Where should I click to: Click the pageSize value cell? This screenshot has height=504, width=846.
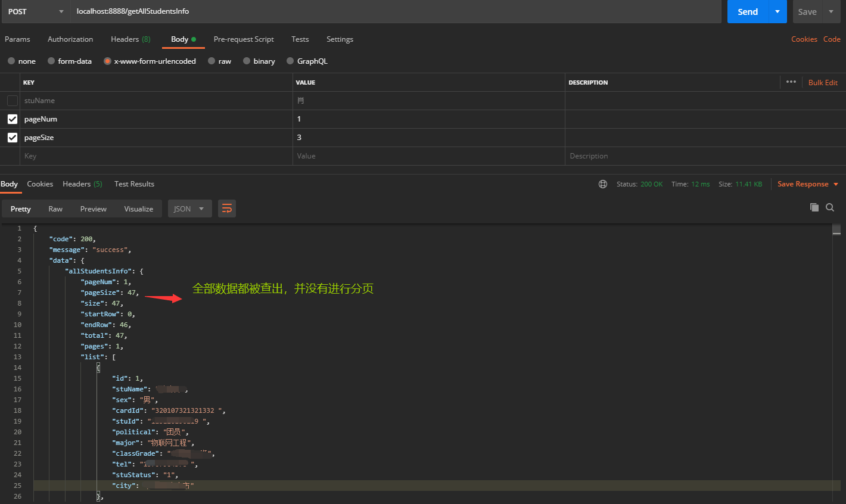429,138
